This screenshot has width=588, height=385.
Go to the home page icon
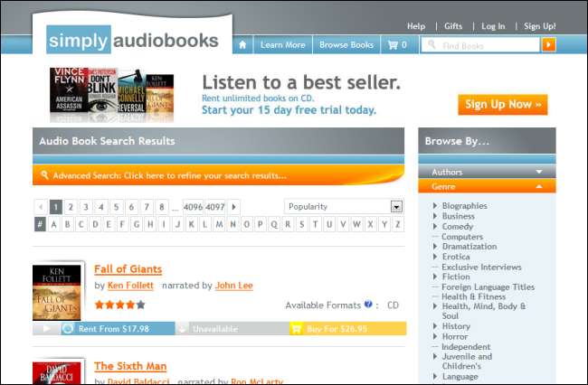[x=242, y=45]
